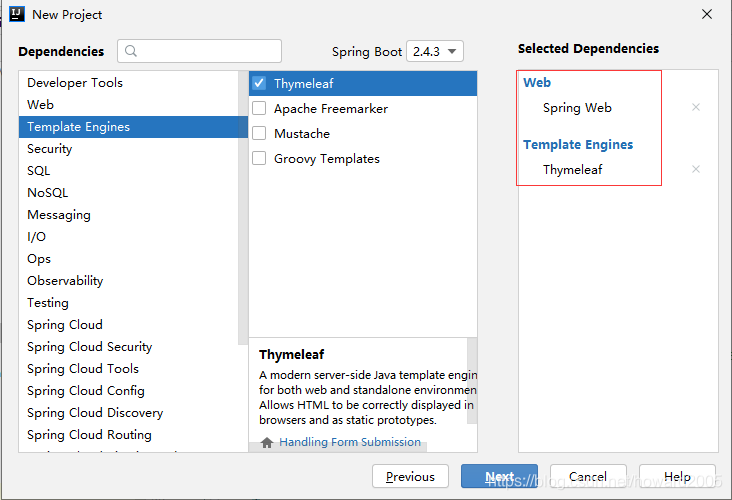
Task: Click the home icon beside Handling Form Submission
Action: (x=267, y=442)
